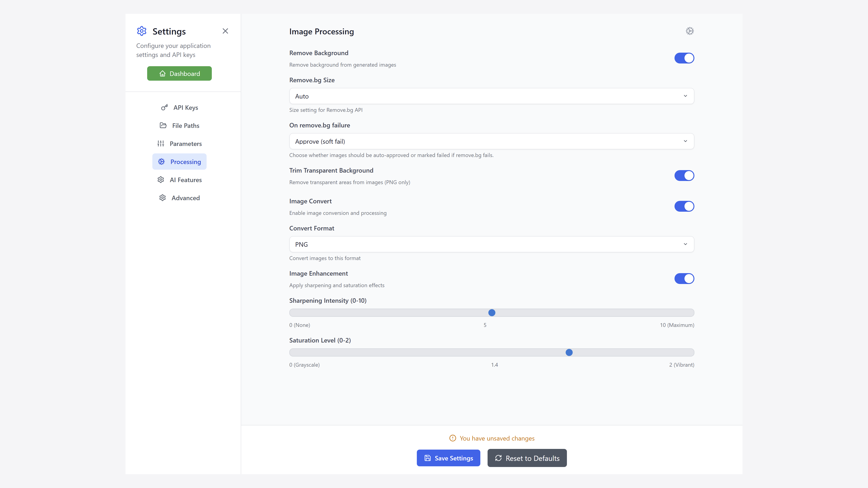Image resolution: width=868 pixels, height=488 pixels.
Task: Click the sliders icon next to Parameters
Action: (161, 143)
